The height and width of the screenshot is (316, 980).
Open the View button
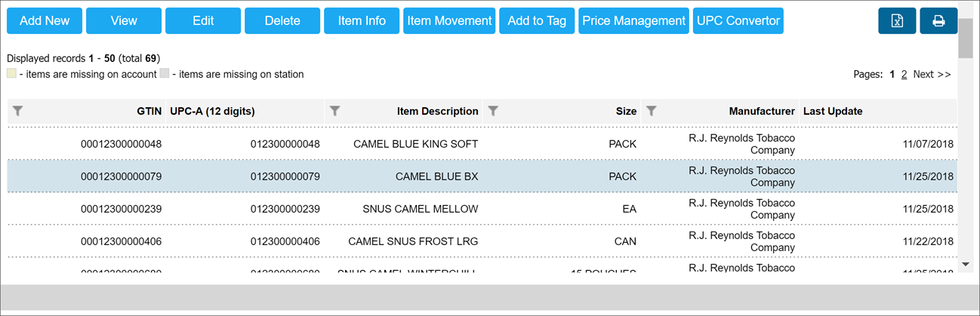pyautogui.click(x=124, y=21)
